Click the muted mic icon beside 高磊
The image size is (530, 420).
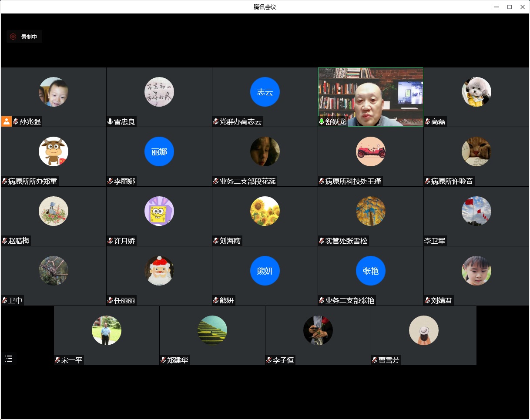click(x=427, y=121)
